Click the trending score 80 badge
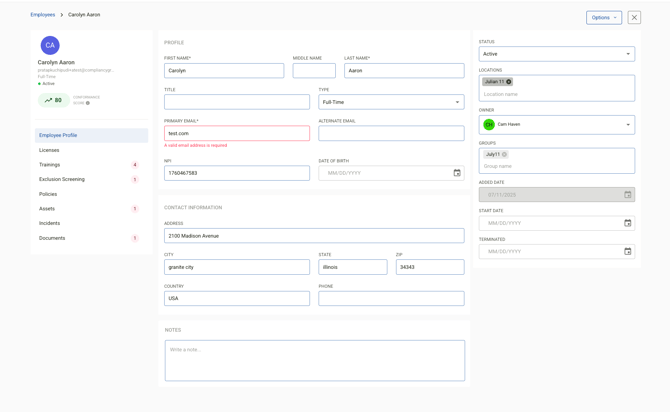The width and height of the screenshot is (670, 412). 54,100
